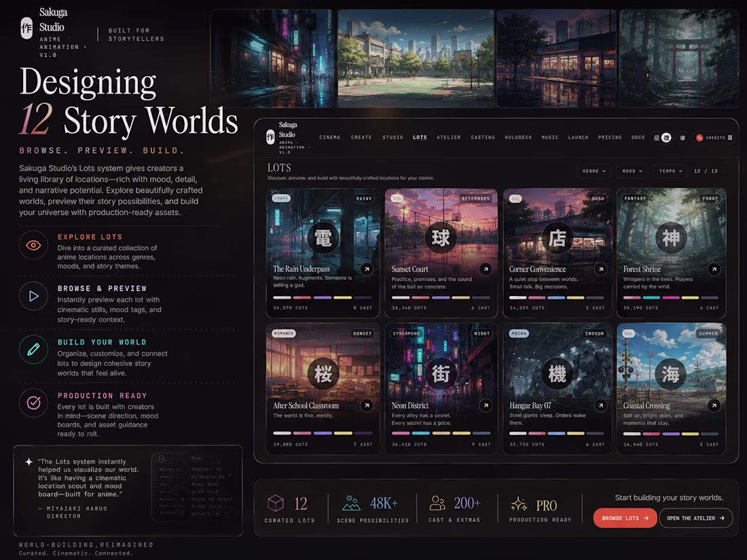Go to Pricing in the navbar
The image size is (747, 560).
(610, 138)
